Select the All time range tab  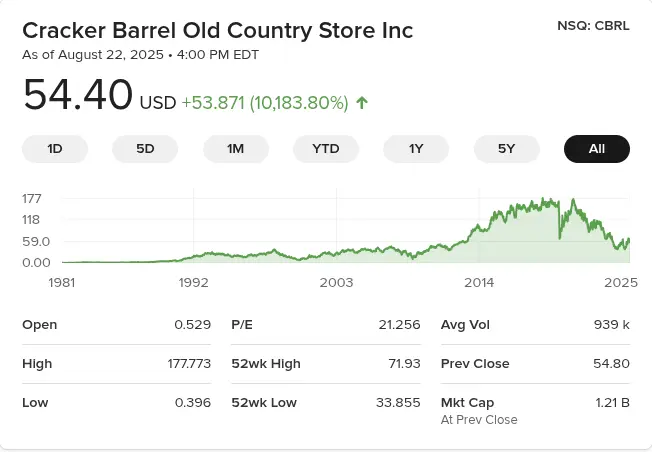[x=596, y=149]
